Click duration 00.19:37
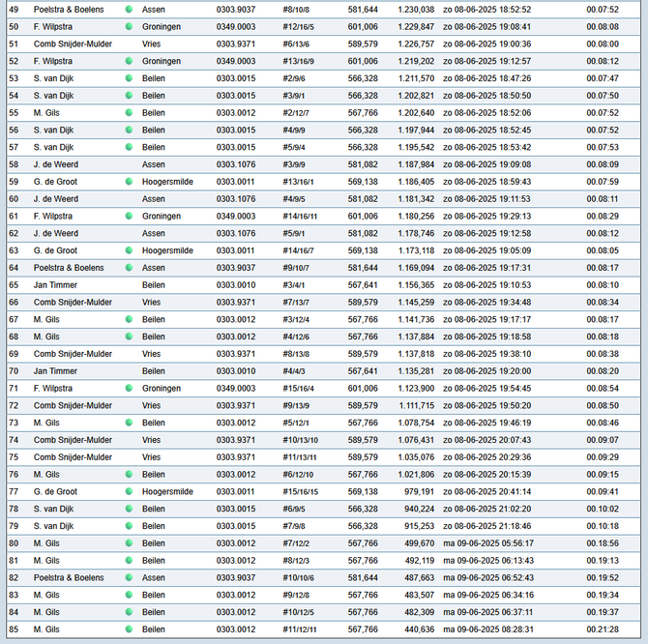This screenshot has height=644, width=648. click(x=603, y=612)
